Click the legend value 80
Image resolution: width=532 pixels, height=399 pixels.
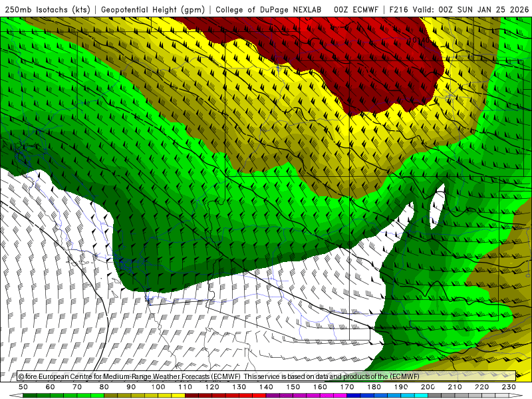pyautogui.click(x=104, y=387)
